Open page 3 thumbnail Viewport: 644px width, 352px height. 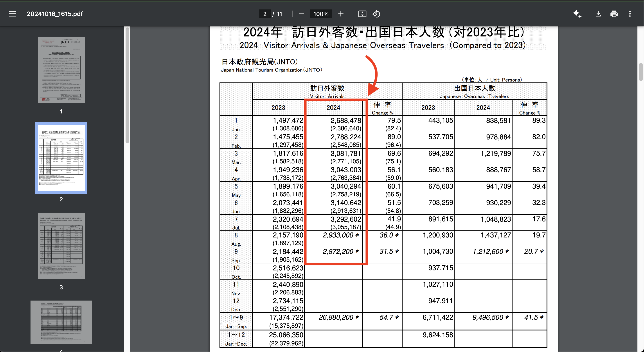click(61, 246)
